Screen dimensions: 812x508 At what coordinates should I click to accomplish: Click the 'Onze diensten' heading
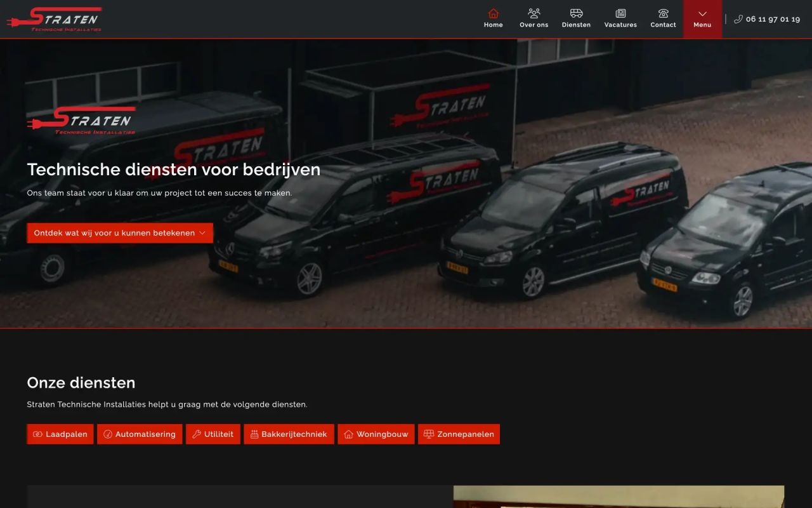click(81, 383)
